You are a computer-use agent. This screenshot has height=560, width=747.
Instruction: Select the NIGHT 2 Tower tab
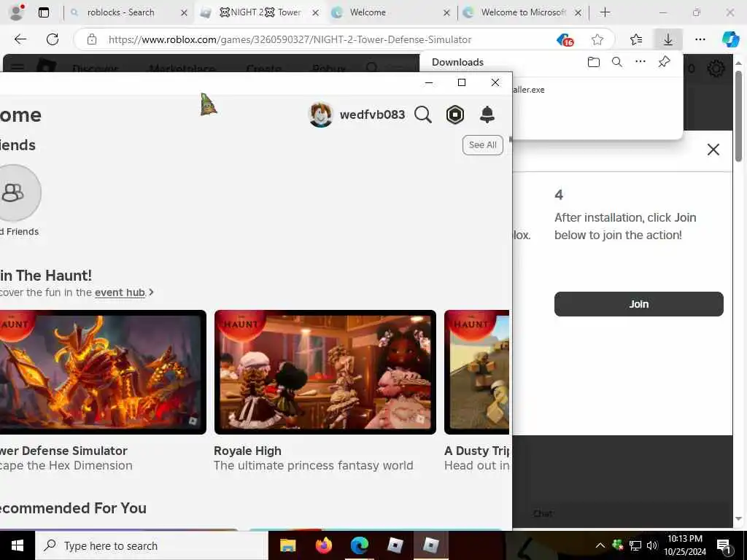(x=260, y=12)
